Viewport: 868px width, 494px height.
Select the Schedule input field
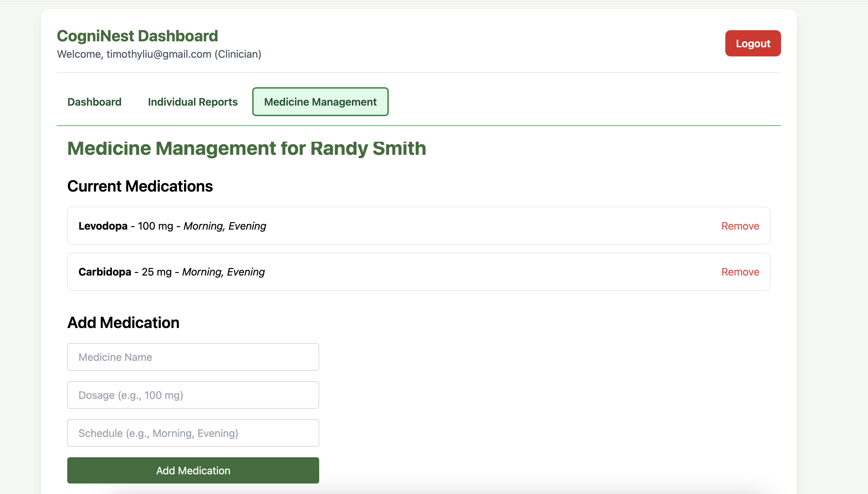click(193, 433)
